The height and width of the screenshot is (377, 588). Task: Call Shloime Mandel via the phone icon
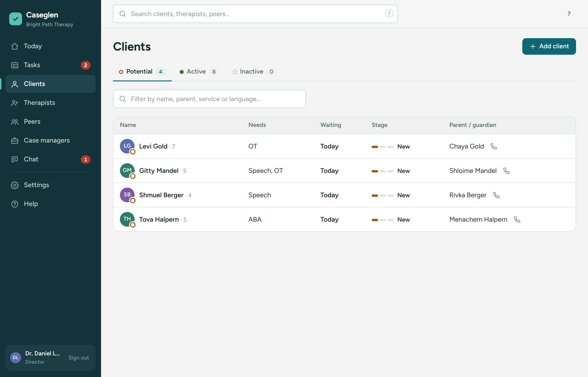click(506, 171)
